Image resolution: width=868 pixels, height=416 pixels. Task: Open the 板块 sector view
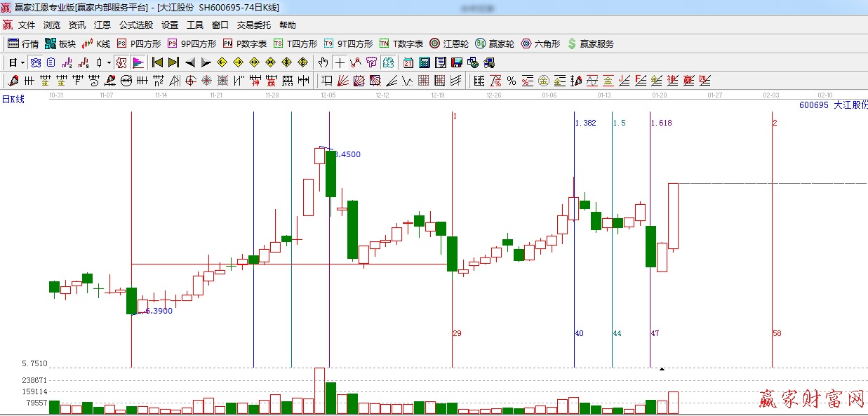(x=60, y=43)
